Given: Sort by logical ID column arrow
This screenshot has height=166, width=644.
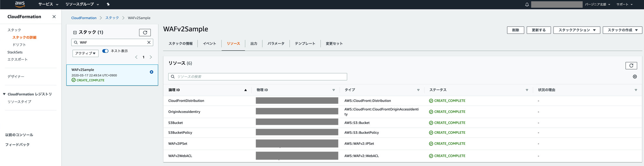Looking at the screenshot, I should pos(245,90).
